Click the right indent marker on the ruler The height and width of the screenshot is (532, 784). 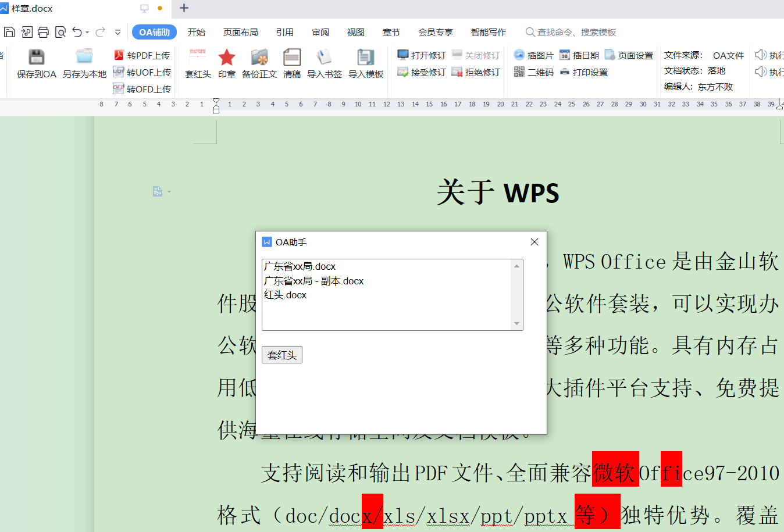click(780, 106)
